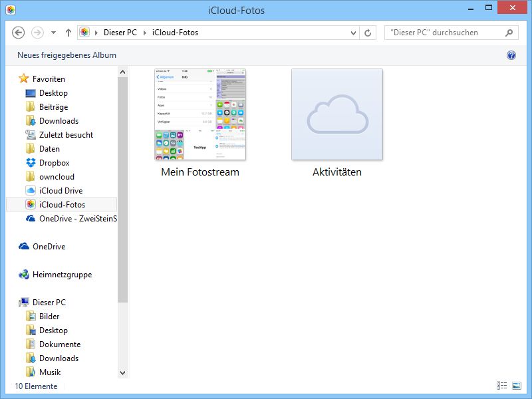
Task: Expand the chevron before iCloud-Fotos breadcrumb
Action: (x=145, y=33)
